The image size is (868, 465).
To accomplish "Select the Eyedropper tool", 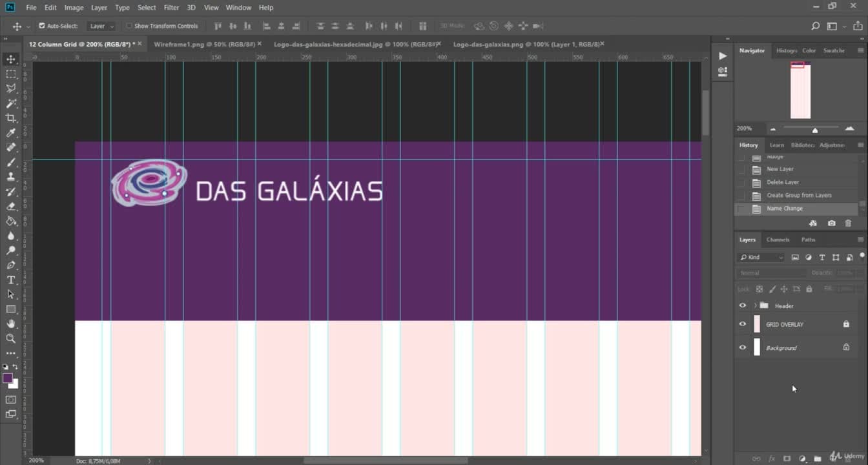I will click(11, 133).
